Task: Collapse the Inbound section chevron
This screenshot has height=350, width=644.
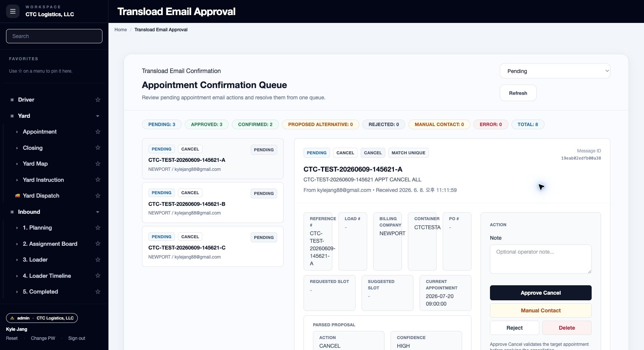Action: [x=98, y=212]
